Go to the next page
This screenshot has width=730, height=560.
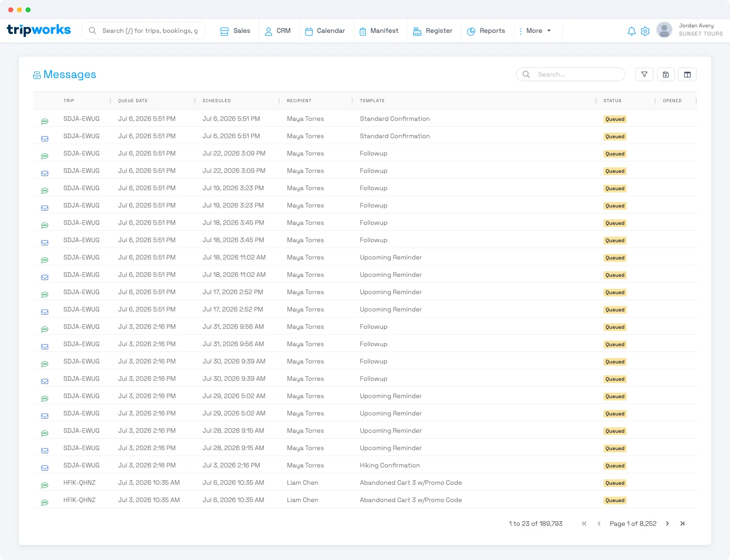667,524
